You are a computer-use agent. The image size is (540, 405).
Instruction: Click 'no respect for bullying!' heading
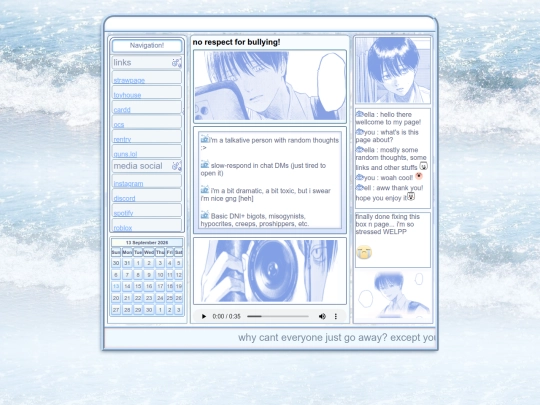coord(236,42)
